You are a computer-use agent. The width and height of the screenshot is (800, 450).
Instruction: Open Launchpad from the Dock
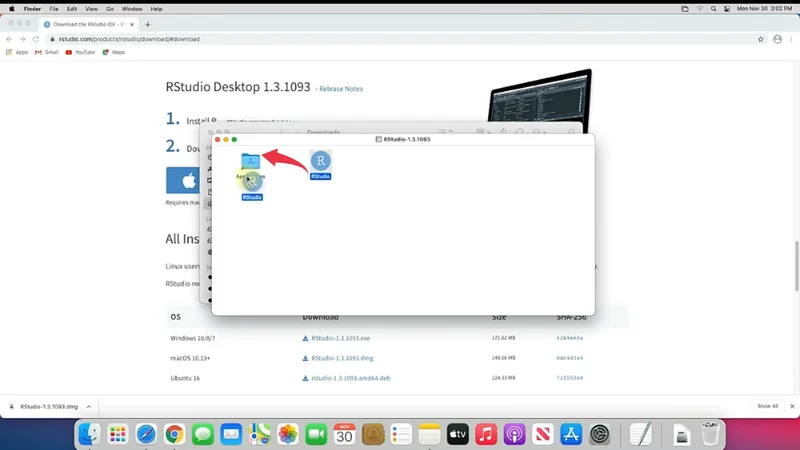click(x=118, y=434)
